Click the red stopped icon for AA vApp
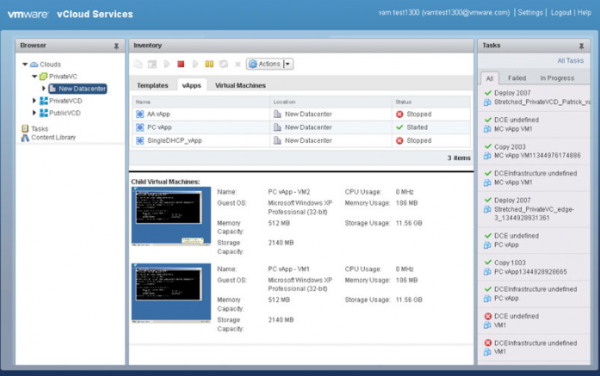The image size is (600, 376). pos(399,114)
